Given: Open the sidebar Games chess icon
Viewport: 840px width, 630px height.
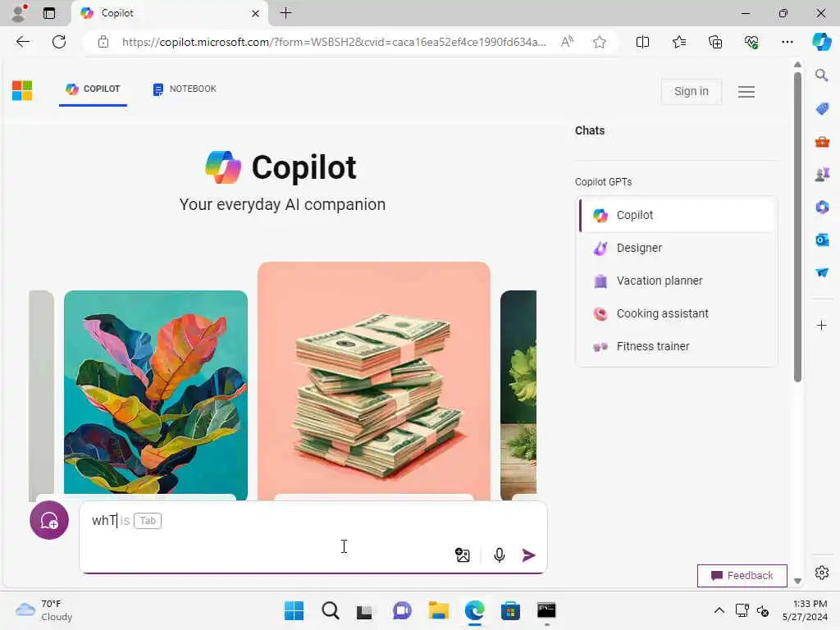Looking at the screenshot, I should click(822, 175).
